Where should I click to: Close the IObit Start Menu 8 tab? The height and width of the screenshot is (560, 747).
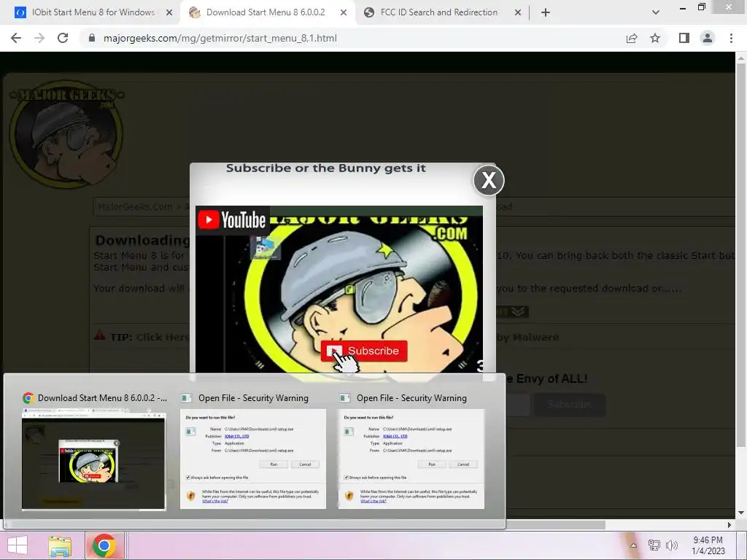coord(169,12)
